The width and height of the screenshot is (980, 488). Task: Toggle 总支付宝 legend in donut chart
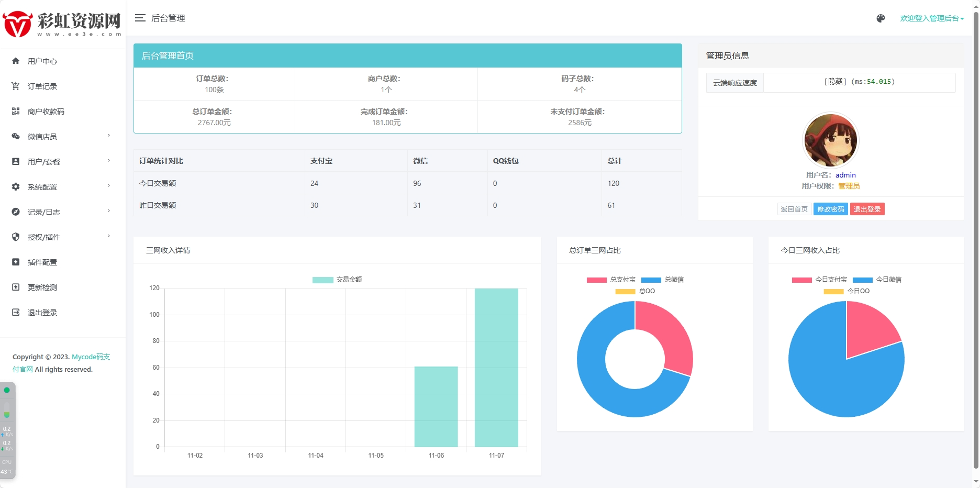click(x=611, y=280)
